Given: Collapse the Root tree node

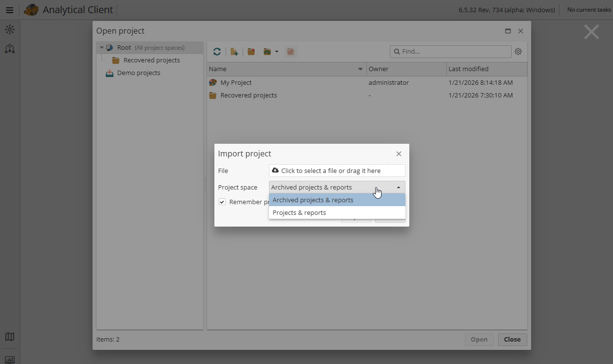Looking at the screenshot, I should coord(102,47).
